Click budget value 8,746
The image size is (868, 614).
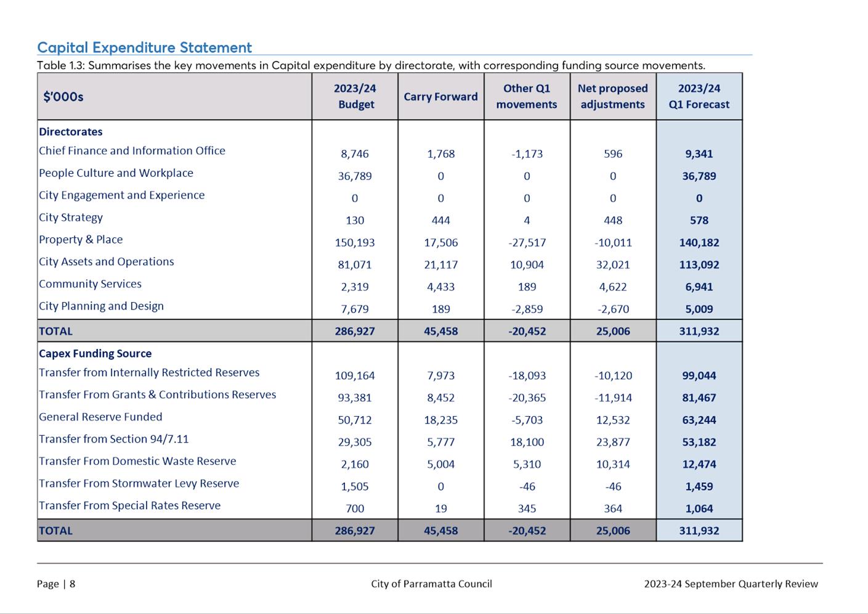pyautogui.click(x=355, y=154)
